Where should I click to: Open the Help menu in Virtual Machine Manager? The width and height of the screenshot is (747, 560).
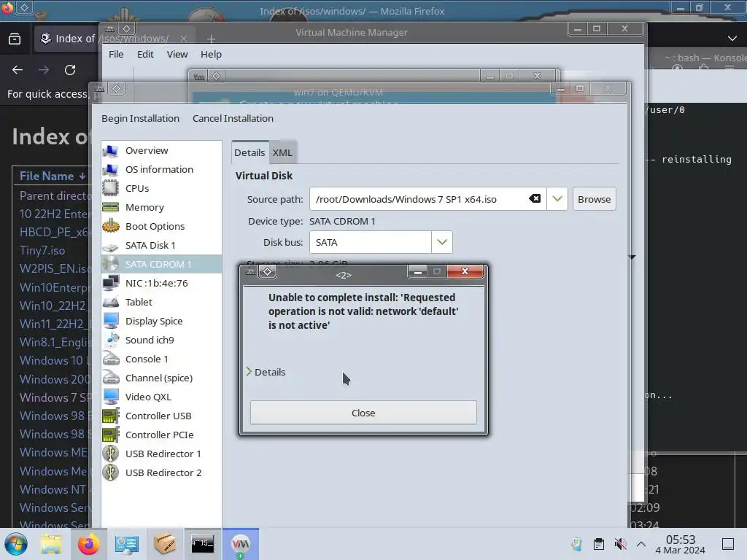coord(211,54)
